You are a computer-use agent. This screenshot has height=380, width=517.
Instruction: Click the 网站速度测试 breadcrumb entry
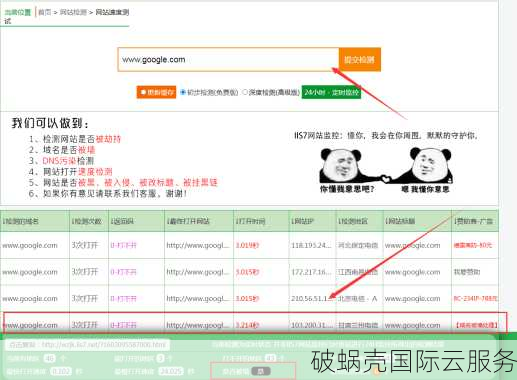(x=112, y=12)
